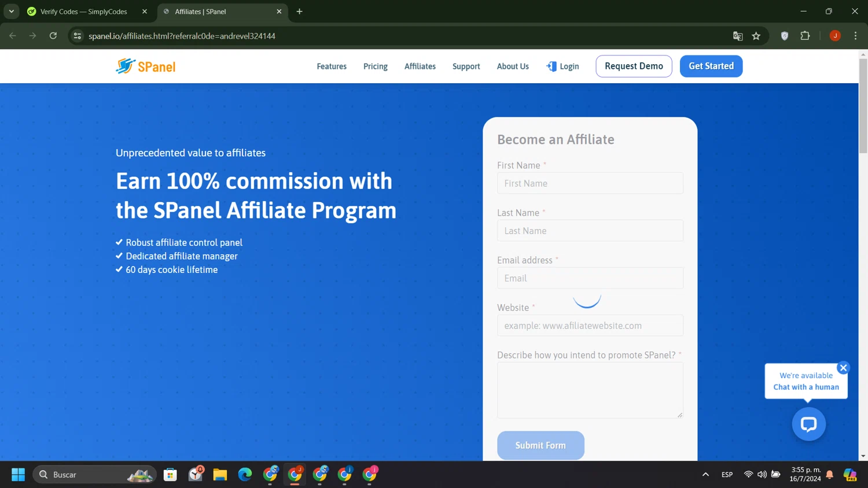Open the tab search dropdown arrow

click(x=12, y=12)
